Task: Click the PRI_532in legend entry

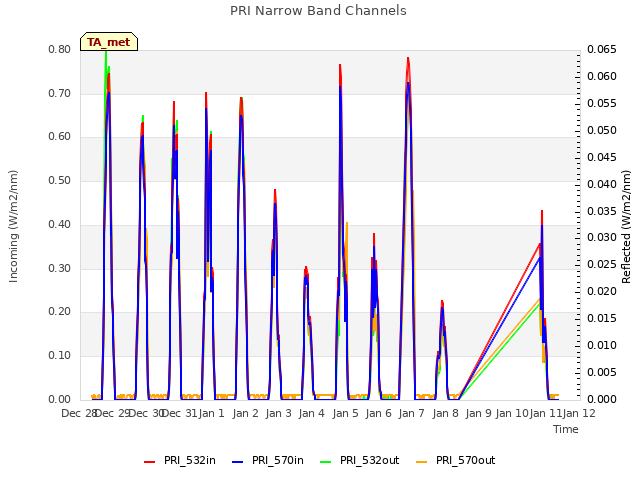Action: pos(180,461)
